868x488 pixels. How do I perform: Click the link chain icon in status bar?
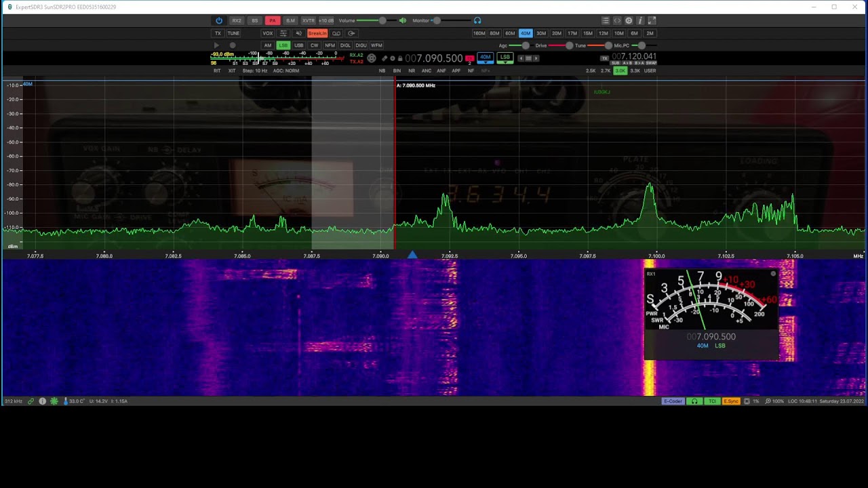pos(31,401)
